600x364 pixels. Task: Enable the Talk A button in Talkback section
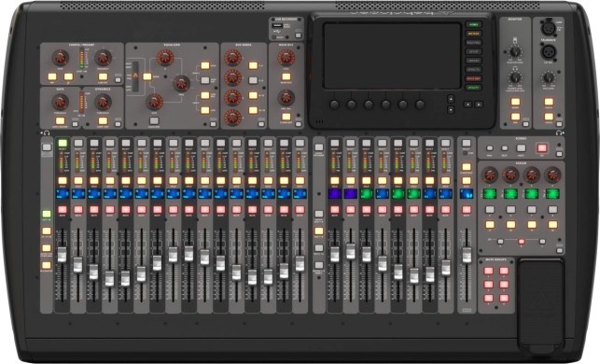tap(549, 102)
